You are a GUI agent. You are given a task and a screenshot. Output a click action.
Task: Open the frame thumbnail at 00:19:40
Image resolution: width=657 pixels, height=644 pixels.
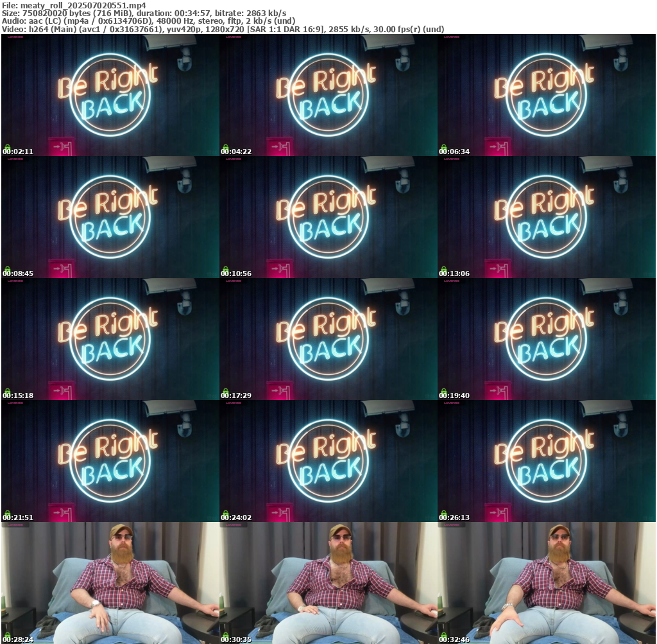point(547,339)
